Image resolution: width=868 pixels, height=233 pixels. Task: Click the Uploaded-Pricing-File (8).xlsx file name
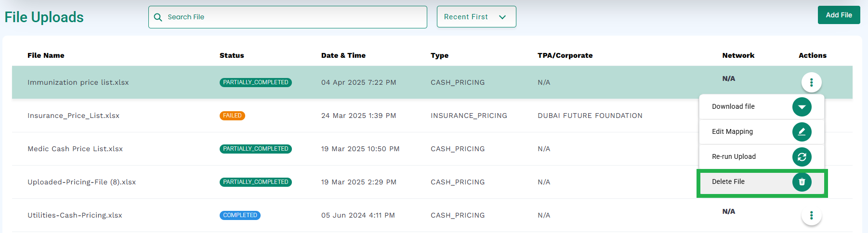(81, 182)
